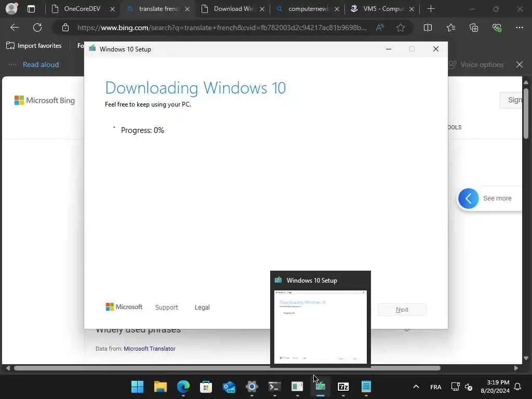Switch to the Download Win tab

tap(233, 9)
